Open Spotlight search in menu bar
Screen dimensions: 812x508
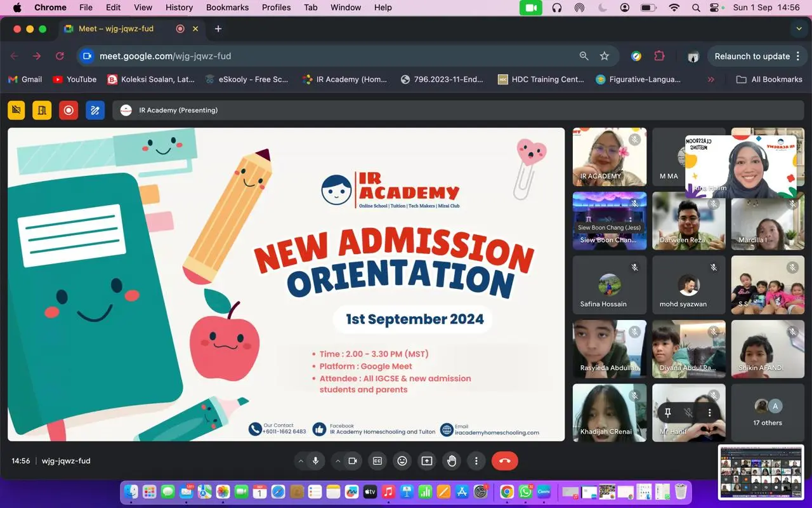click(x=697, y=8)
